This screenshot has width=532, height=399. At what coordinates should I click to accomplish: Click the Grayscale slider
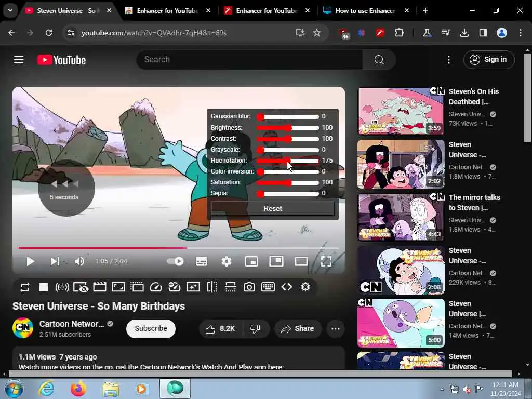point(288,150)
